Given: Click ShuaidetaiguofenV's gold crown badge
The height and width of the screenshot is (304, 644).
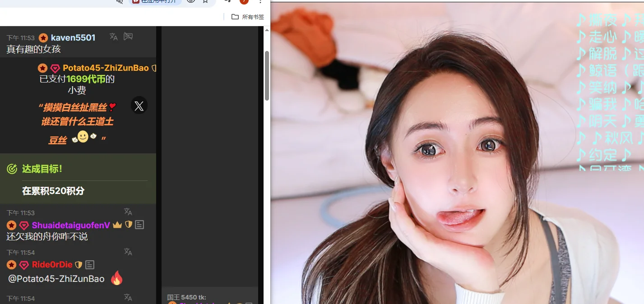Looking at the screenshot, I should (117, 225).
